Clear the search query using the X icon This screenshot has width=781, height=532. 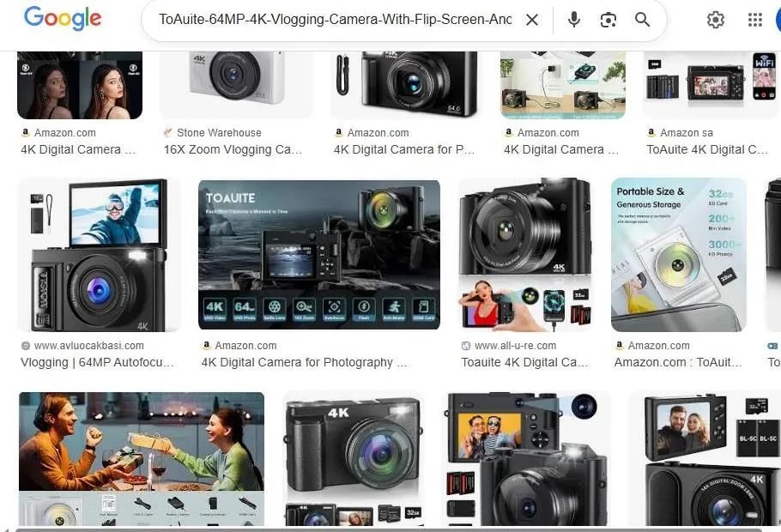pyautogui.click(x=532, y=19)
